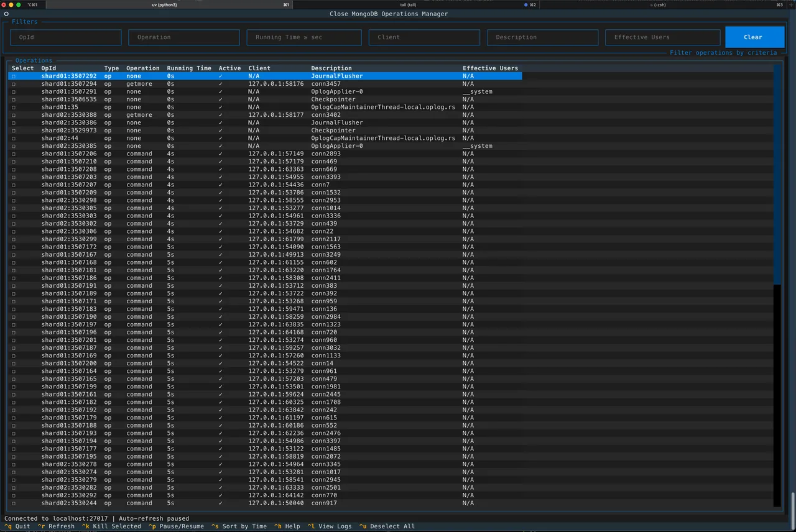Click description cell conn3393
This screenshot has width=796, height=532.
click(x=326, y=177)
